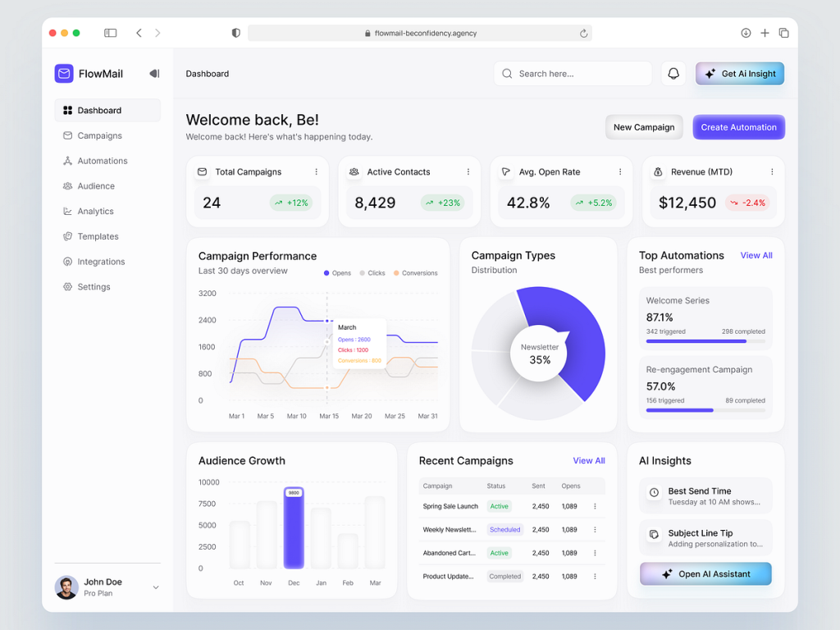The width and height of the screenshot is (840, 630).
Task: Click View All next to Top Automations
Action: point(756,255)
